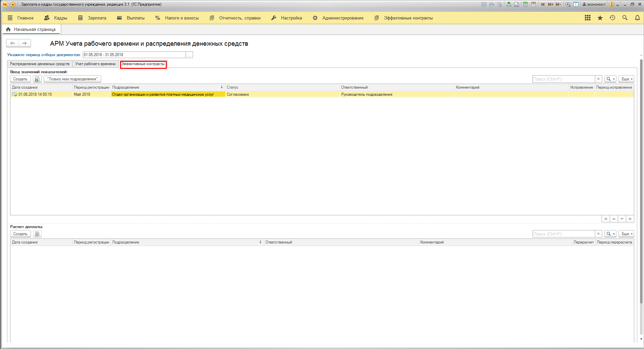
Task: Open the period selection ellipsis button
Action: (189, 55)
